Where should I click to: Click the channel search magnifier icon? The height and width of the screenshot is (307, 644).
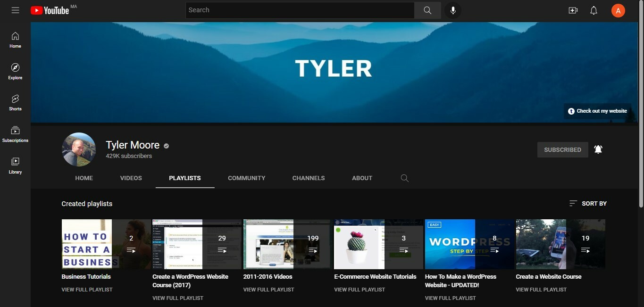404,178
